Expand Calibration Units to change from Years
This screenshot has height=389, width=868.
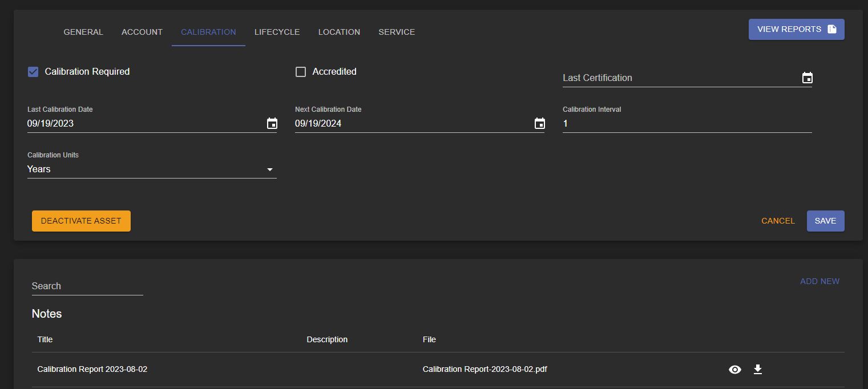point(269,169)
